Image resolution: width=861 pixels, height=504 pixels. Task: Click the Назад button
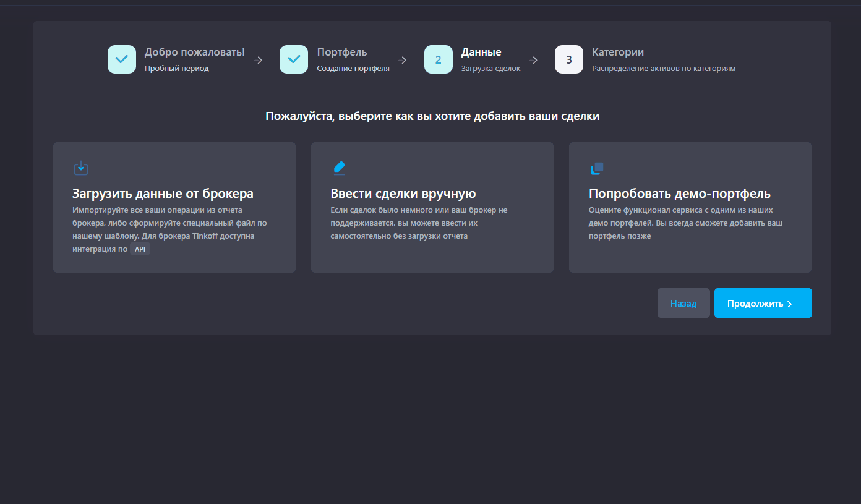[683, 303]
